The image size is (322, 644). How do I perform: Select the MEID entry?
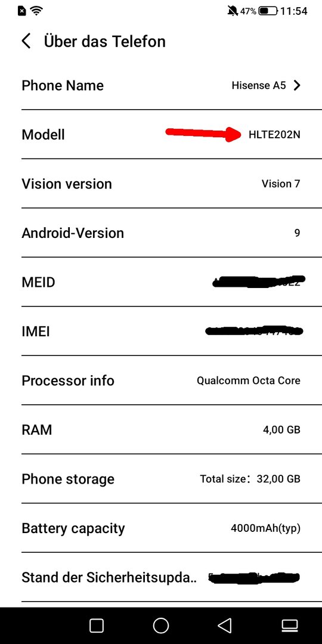161,282
